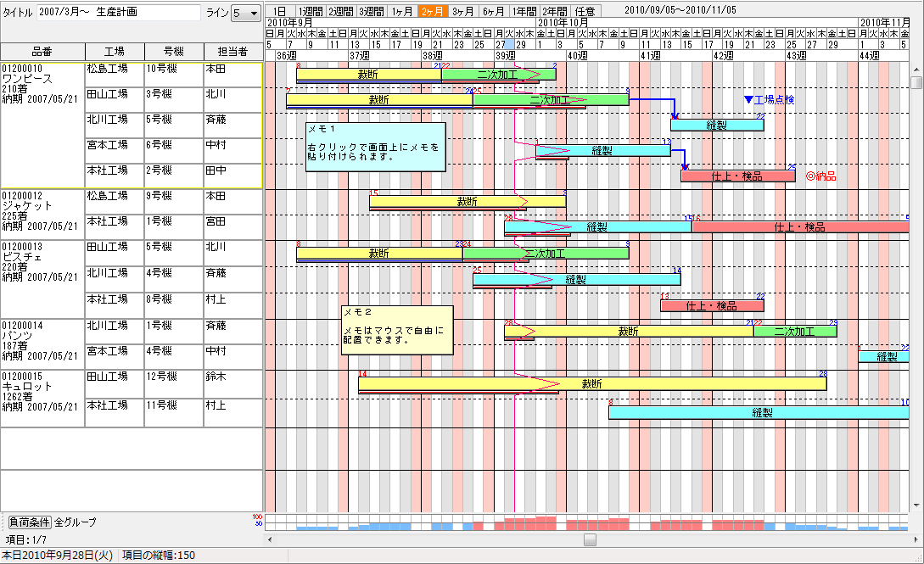Viewport: 924px width, 564px height.
Task: Select the キュロット 裁断 bar
Action: (591, 384)
